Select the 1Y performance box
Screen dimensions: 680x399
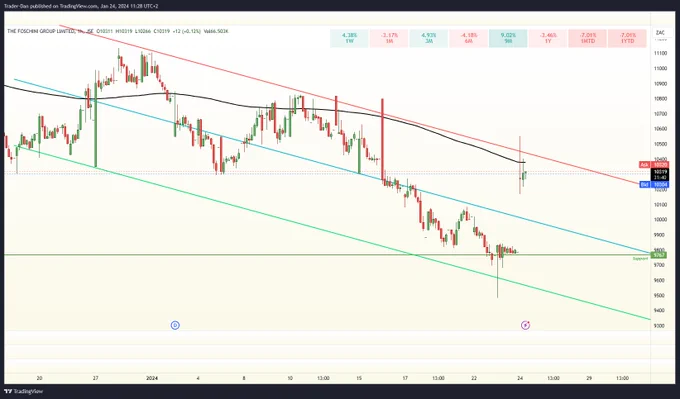pos(548,38)
